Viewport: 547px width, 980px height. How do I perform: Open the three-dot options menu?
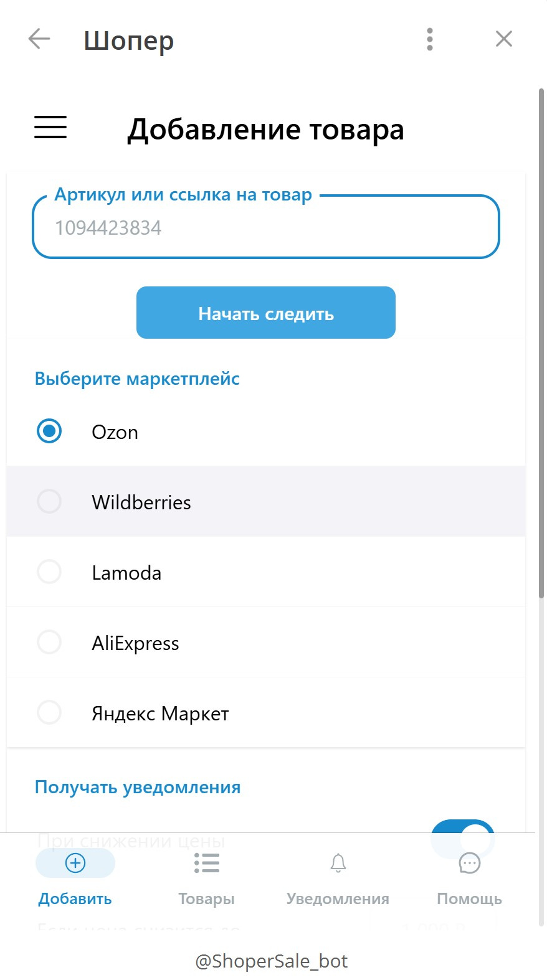(429, 39)
